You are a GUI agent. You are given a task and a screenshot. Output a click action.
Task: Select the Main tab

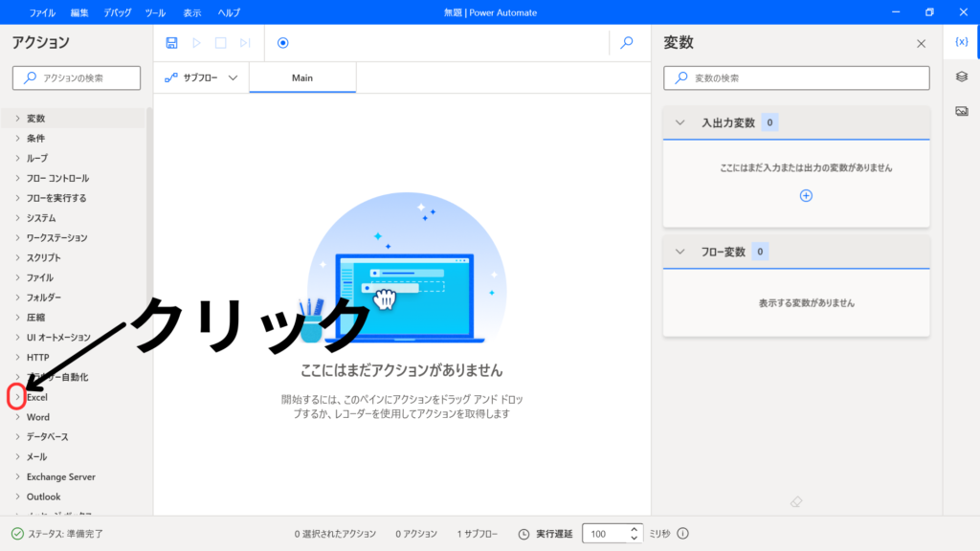tap(302, 77)
